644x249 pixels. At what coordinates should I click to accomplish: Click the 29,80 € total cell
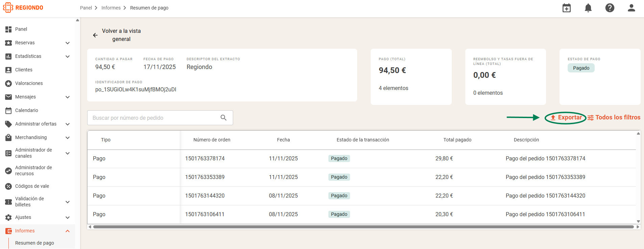[x=444, y=158]
